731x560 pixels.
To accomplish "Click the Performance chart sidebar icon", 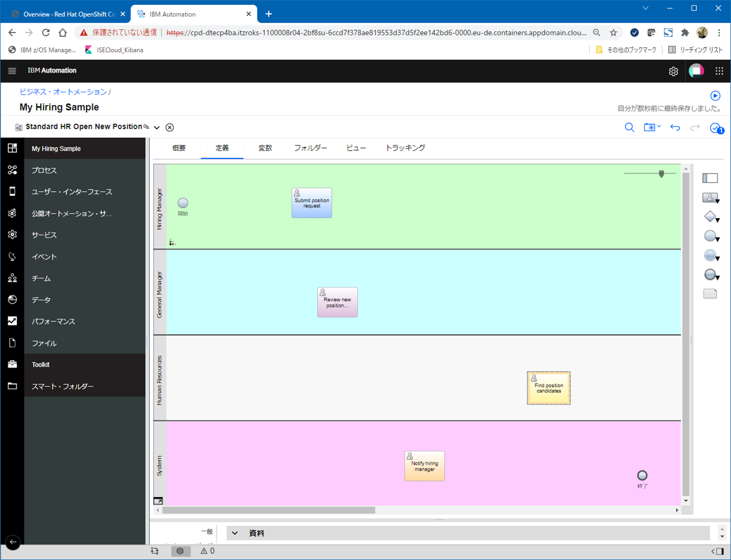I will pyautogui.click(x=12, y=321).
